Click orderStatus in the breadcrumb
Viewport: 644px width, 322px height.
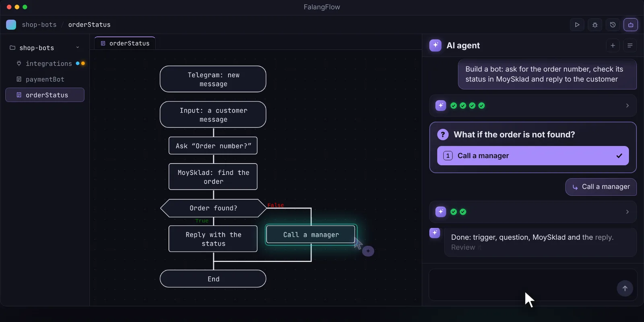tap(89, 25)
